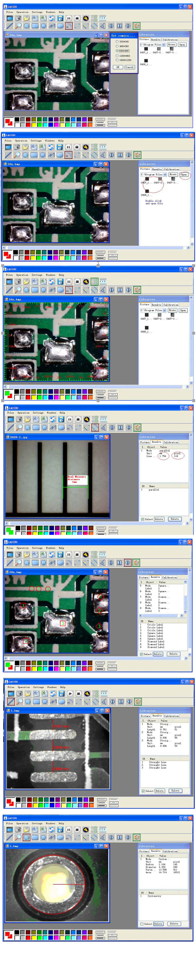196x980 pixels.
Task: Click the floppy save icon in Set camera window
Action: pyautogui.click(x=60, y=18)
